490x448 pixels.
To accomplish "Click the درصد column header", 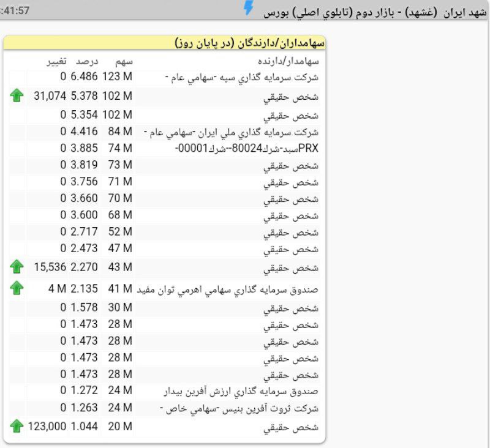I will 87,61.
